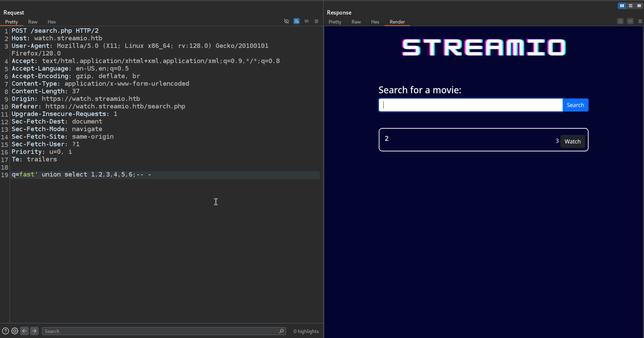Click the Content-Type header line
Image resolution: width=644 pixels, height=338 pixels.
[100, 84]
